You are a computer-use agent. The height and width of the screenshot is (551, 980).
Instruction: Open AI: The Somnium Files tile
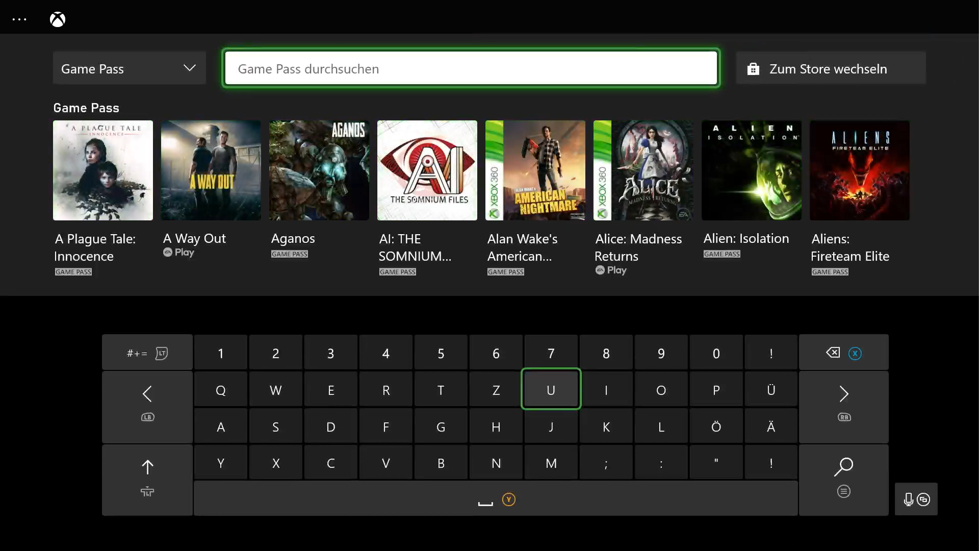point(427,170)
